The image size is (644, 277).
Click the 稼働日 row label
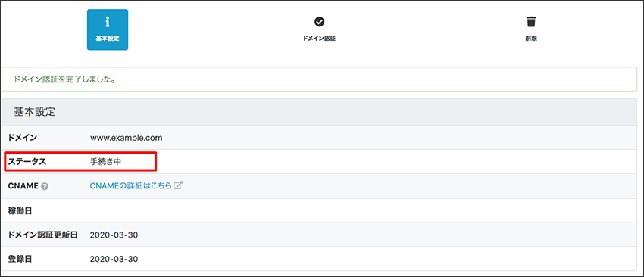(x=20, y=211)
